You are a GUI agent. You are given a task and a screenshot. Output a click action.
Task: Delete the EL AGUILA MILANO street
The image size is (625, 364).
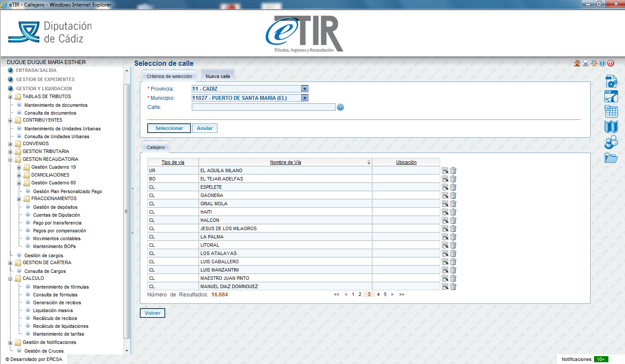click(x=453, y=170)
